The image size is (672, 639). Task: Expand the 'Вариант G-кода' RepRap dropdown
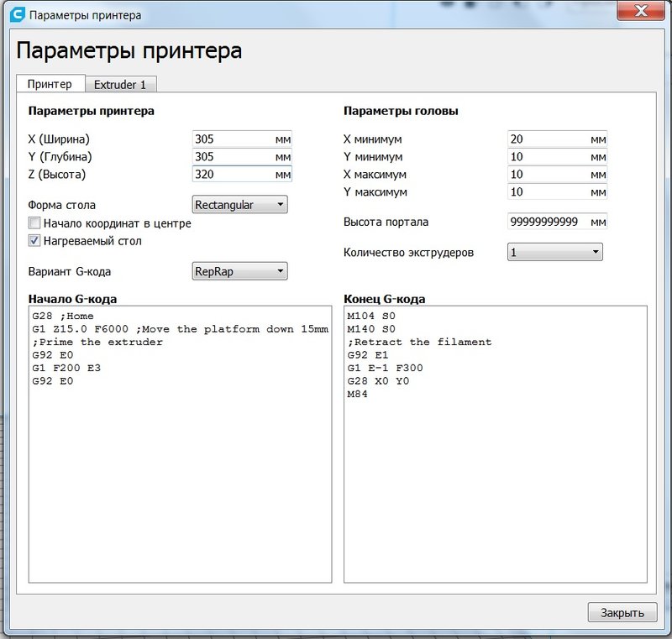click(239, 271)
